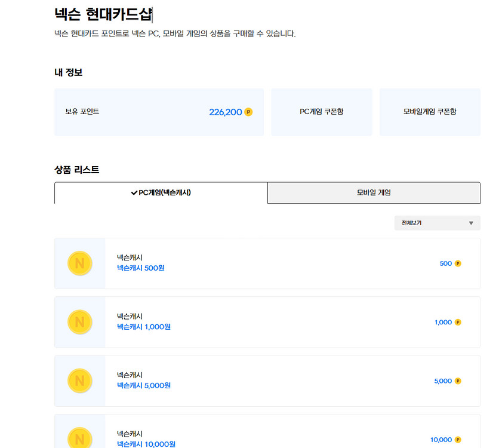
Task: Click the 내 정보 heading
Action: tap(69, 72)
